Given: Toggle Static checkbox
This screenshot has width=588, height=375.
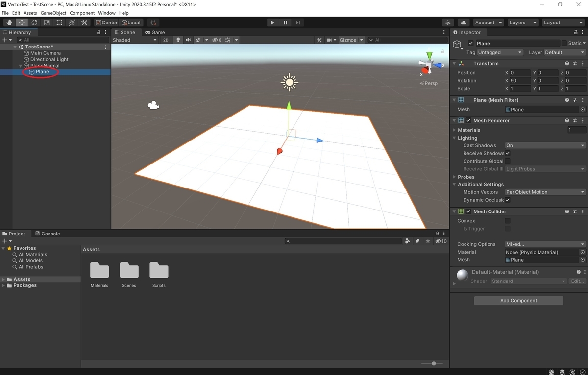Looking at the screenshot, I should pyautogui.click(x=564, y=43).
